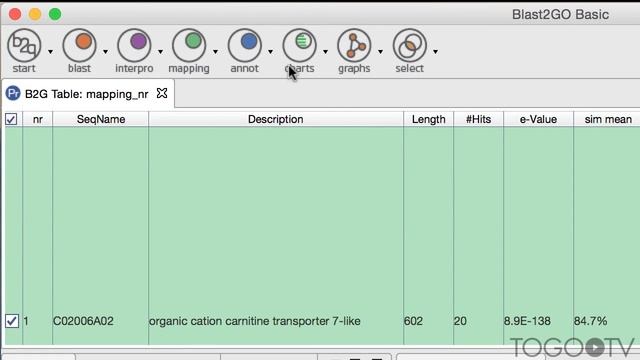Open the interpro tool icon
This screenshot has width=640, height=360.
[x=134, y=45]
